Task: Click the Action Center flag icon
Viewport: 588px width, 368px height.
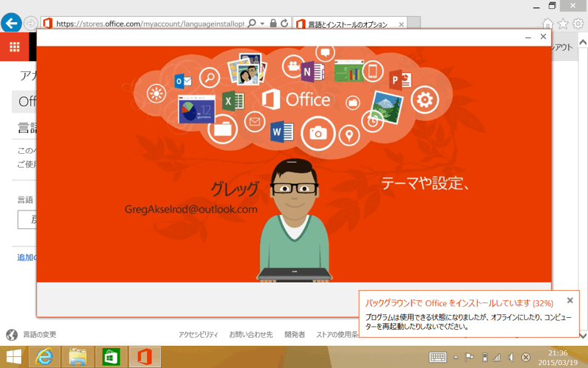Action: tap(469, 357)
